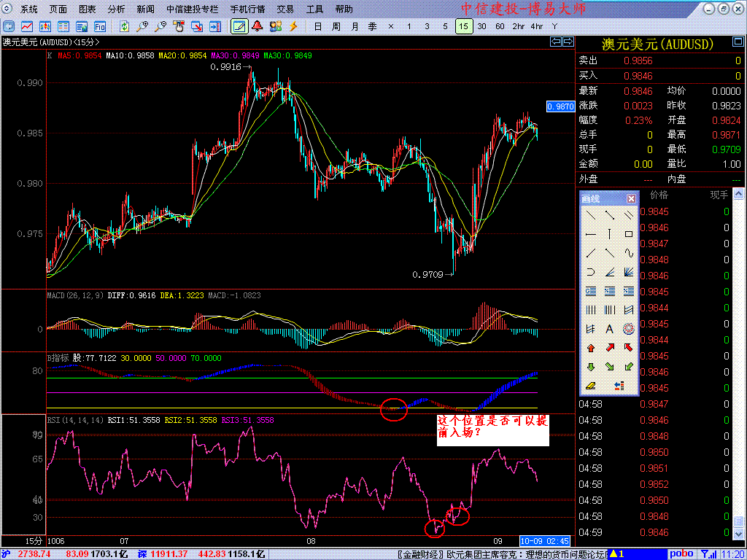
Task: Switch to weekly 周 period
Action: tap(336, 26)
